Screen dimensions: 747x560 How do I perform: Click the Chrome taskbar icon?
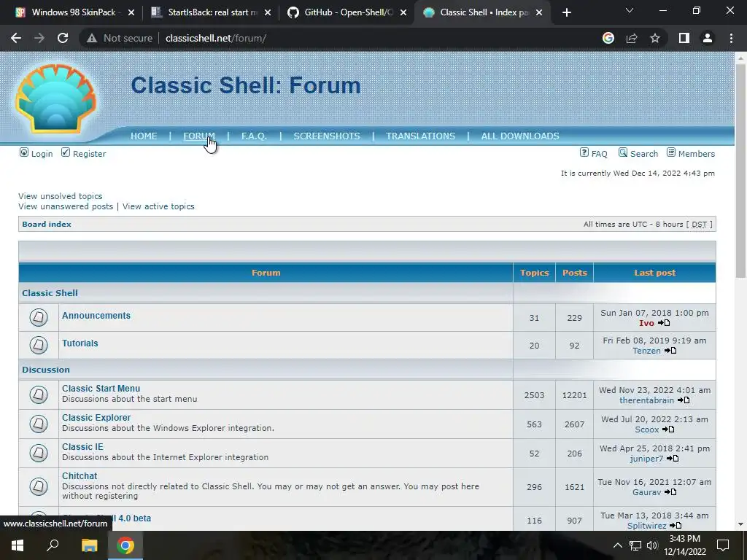[125, 545]
